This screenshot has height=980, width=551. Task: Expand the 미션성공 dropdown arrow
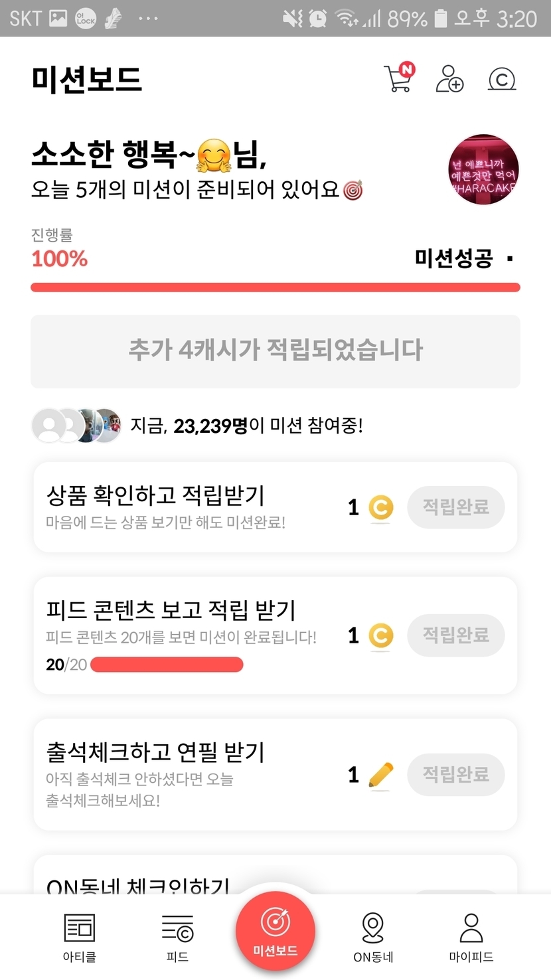pos(510,258)
